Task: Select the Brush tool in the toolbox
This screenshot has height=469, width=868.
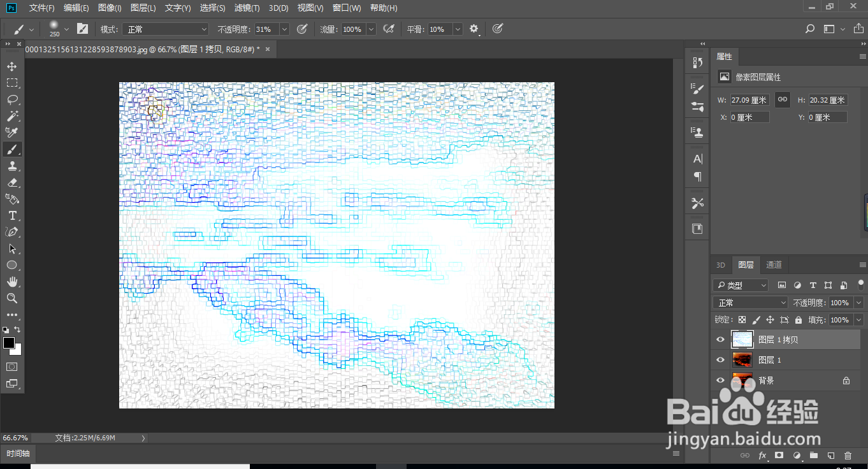Action: [12, 149]
